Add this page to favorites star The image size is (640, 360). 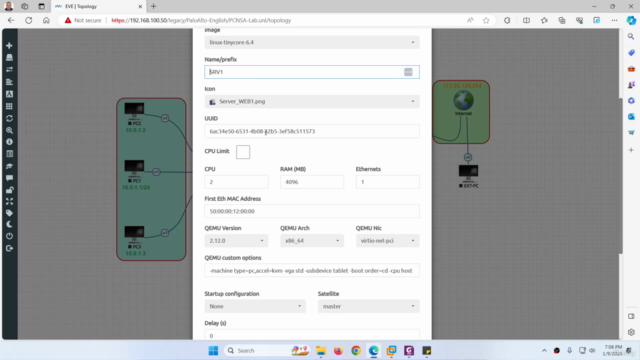point(486,20)
